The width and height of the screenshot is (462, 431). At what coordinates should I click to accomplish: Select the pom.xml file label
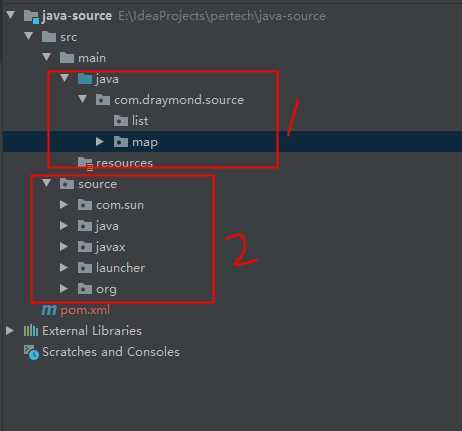[85, 310]
